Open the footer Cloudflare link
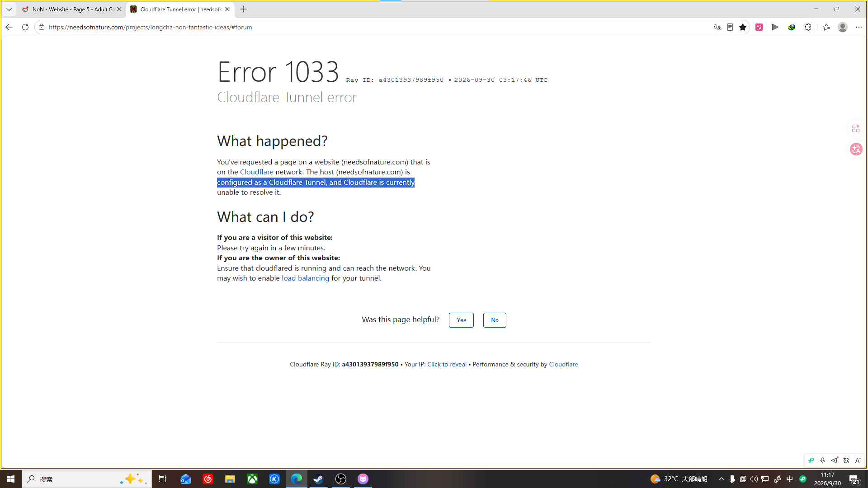The height and width of the screenshot is (488, 868). point(563,364)
